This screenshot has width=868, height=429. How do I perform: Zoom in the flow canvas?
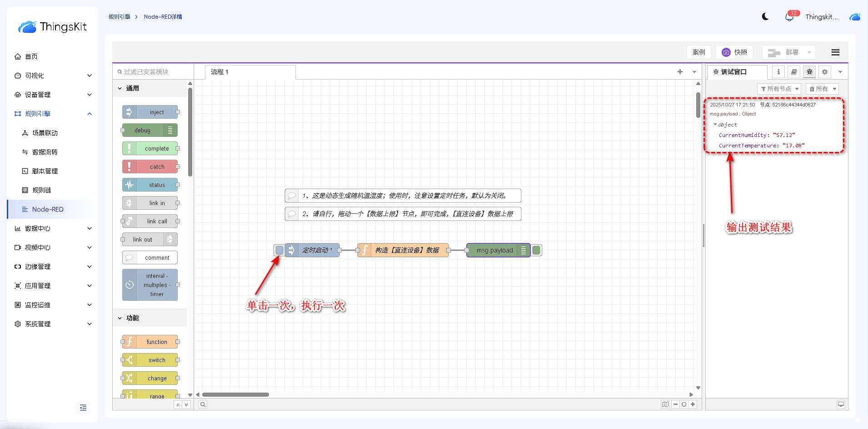[693, 404]
